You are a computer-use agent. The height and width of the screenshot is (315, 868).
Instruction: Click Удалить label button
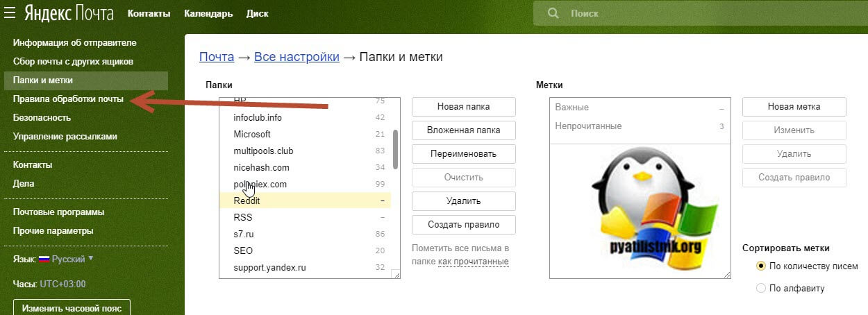794,154
